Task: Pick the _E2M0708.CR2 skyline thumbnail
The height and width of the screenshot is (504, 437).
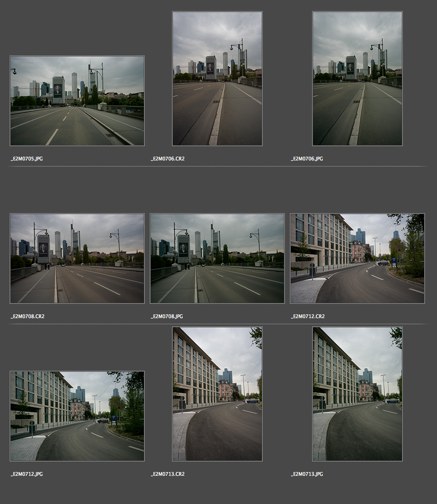Action: pyautogui.click(x=77, y=258)
